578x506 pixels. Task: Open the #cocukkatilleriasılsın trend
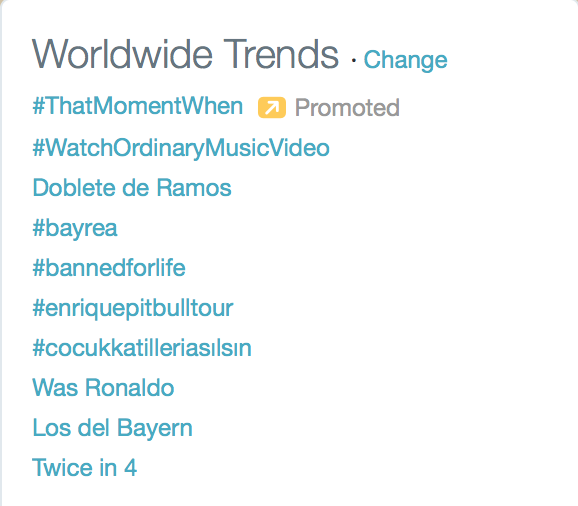coord(142,348)
